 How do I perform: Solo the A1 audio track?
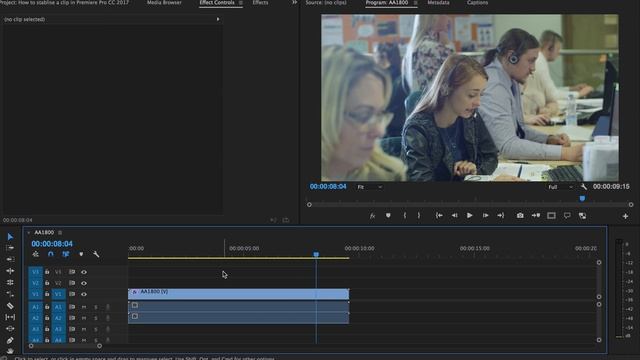click(96, 307)
